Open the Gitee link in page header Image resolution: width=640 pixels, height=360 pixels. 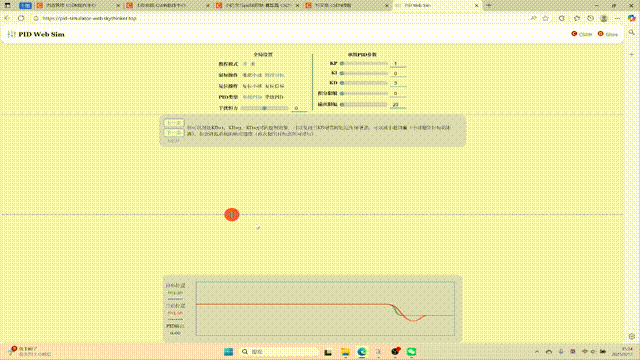(x=608, y=34)
